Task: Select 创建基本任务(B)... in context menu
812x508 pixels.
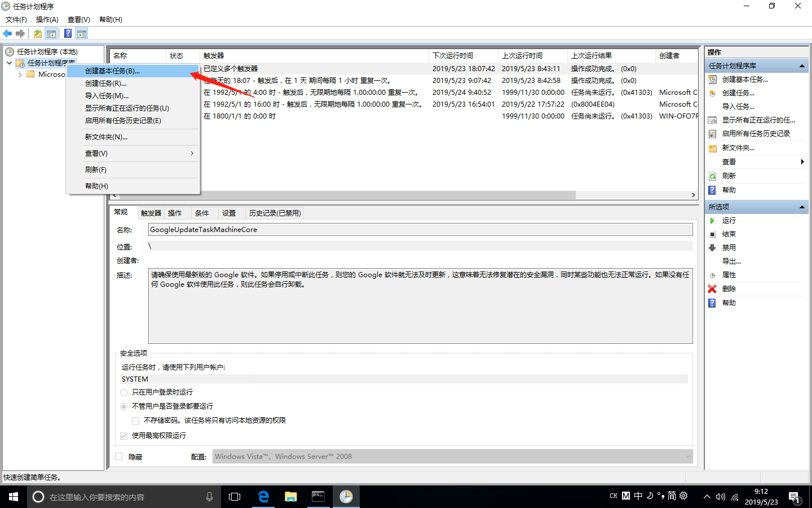Action: click(x=112, y=71)
